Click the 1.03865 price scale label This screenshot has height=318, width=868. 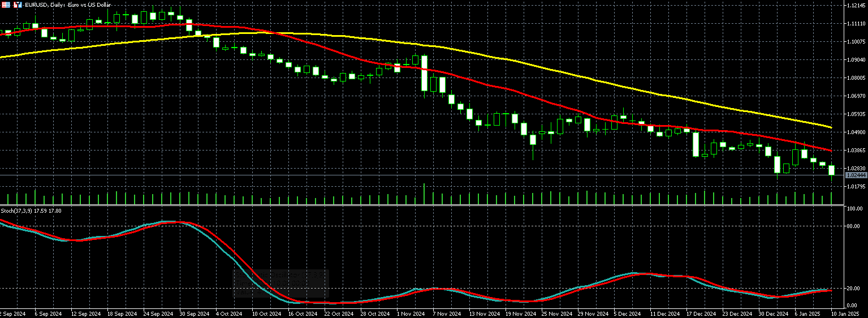(855, 151)
